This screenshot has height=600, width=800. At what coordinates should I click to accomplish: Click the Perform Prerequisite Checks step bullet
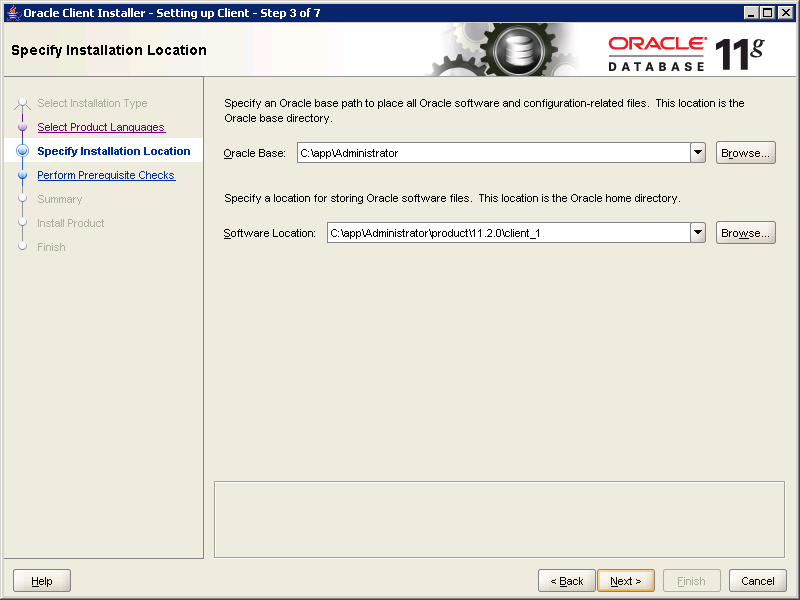(x=22, y=175)
